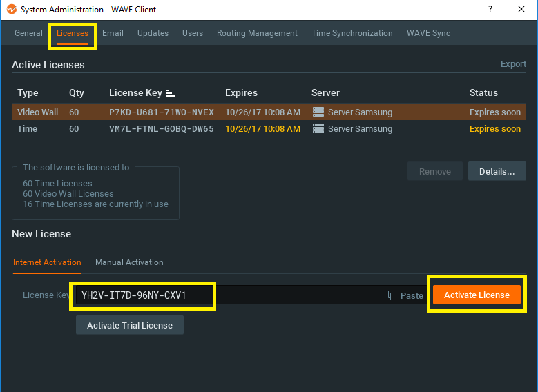The width and height of the screenshot is (538, 392).
Task: Click the Paste text button
Action: click(412, 295)
